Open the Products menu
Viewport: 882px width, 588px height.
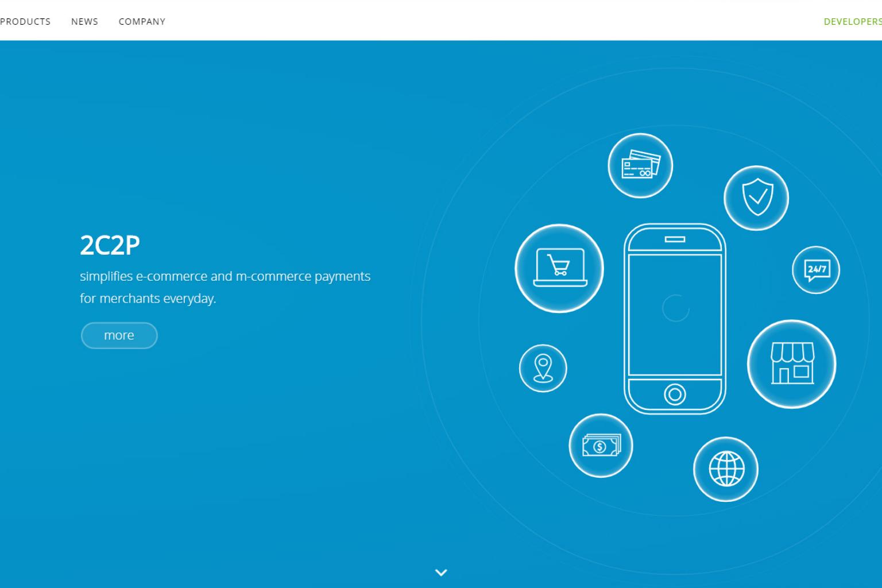click(x=25, y=21)
